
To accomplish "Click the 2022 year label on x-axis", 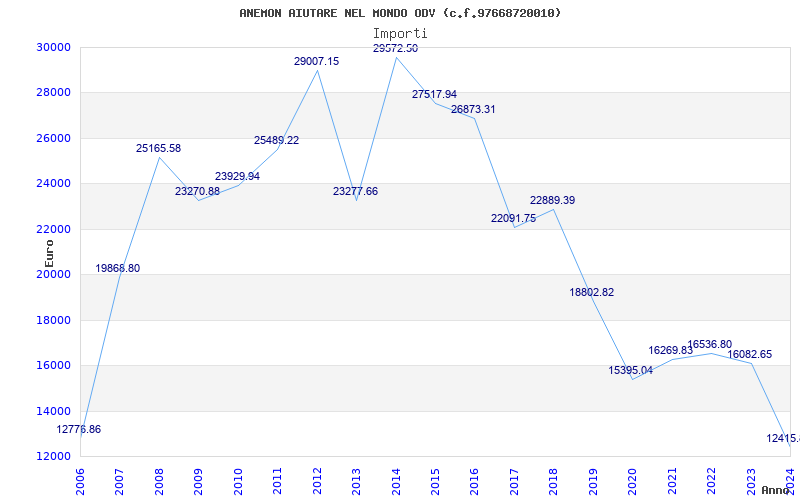I will tap(711, 481).
